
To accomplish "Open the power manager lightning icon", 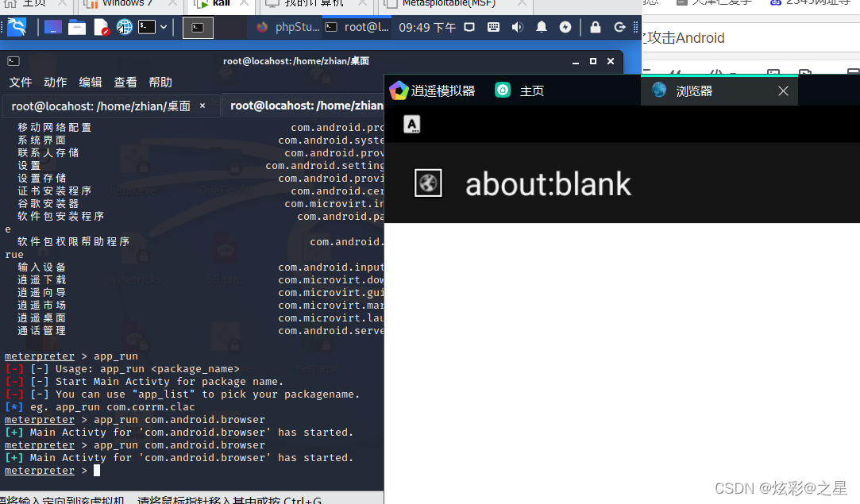I will 565,27.
